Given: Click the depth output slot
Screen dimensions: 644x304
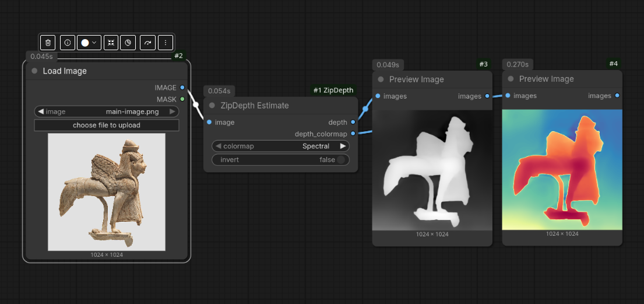Looking at the screenshot, I should tap(353, 122).
